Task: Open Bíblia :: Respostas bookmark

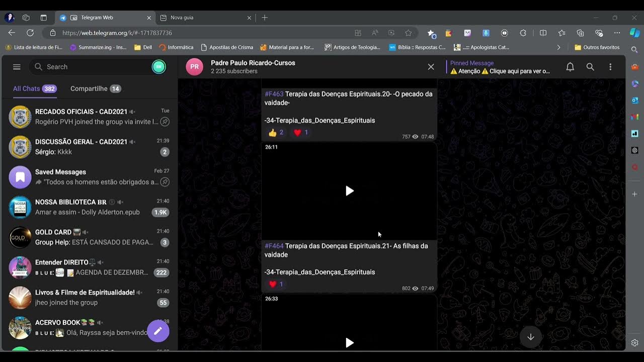Action: pos(418,47)
